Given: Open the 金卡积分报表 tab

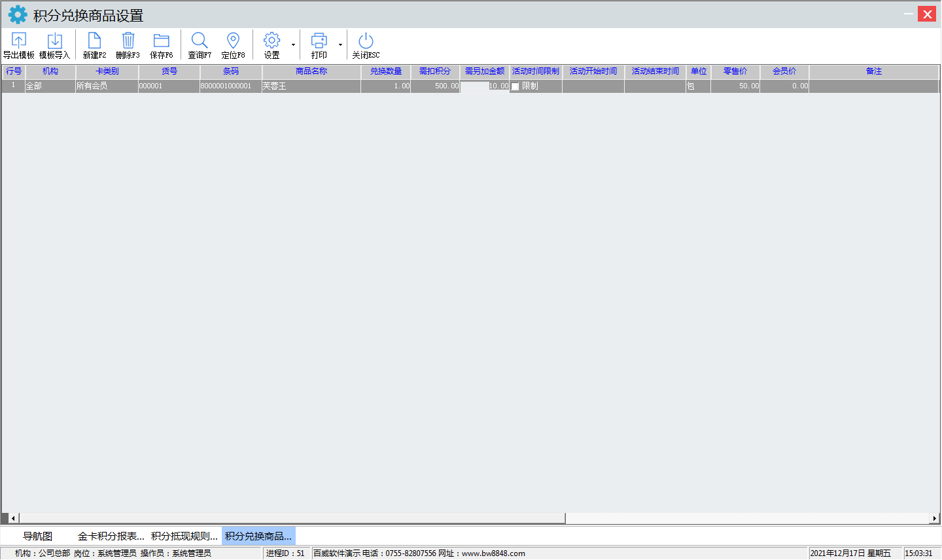Looking at the screenshot, I should (x=111, y=536).
